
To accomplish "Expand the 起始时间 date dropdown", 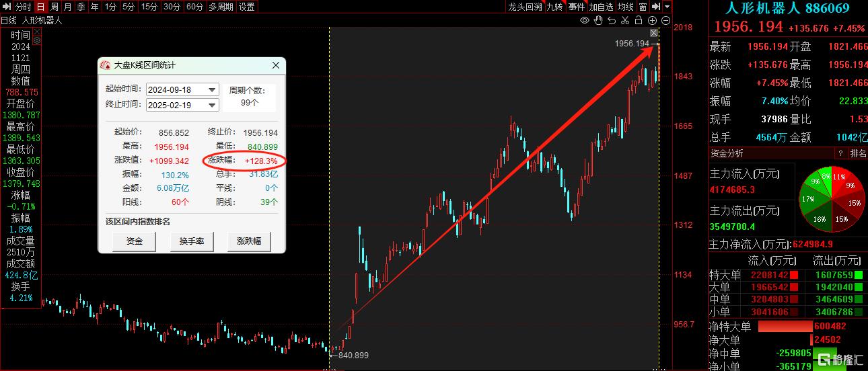I will pos(213,90).
